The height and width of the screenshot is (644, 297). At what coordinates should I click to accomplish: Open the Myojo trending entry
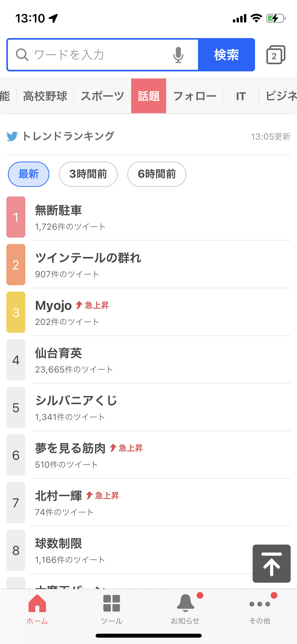[148, 312]
